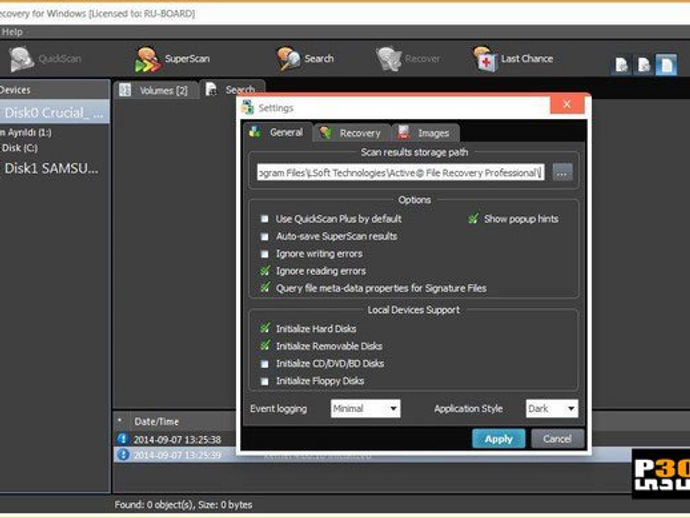This screenshot has width=690, height=518.
Task: Browse for scan results storage path
Action: coord(562,173)
